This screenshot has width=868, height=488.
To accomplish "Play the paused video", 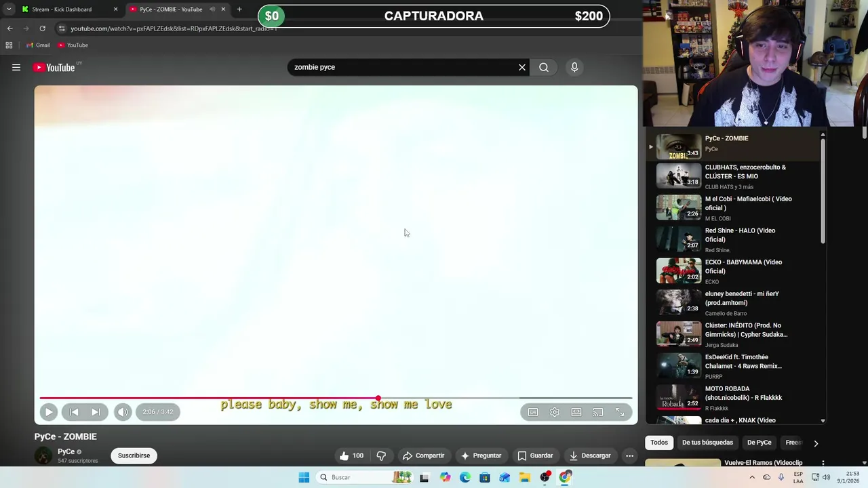I will point(48,412).
